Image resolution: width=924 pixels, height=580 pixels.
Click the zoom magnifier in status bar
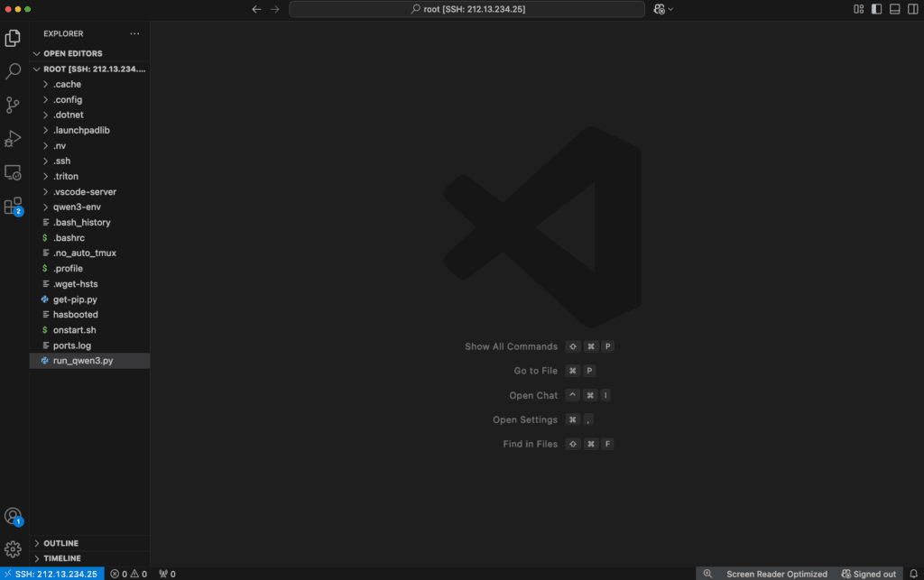(x=707, y=574)
